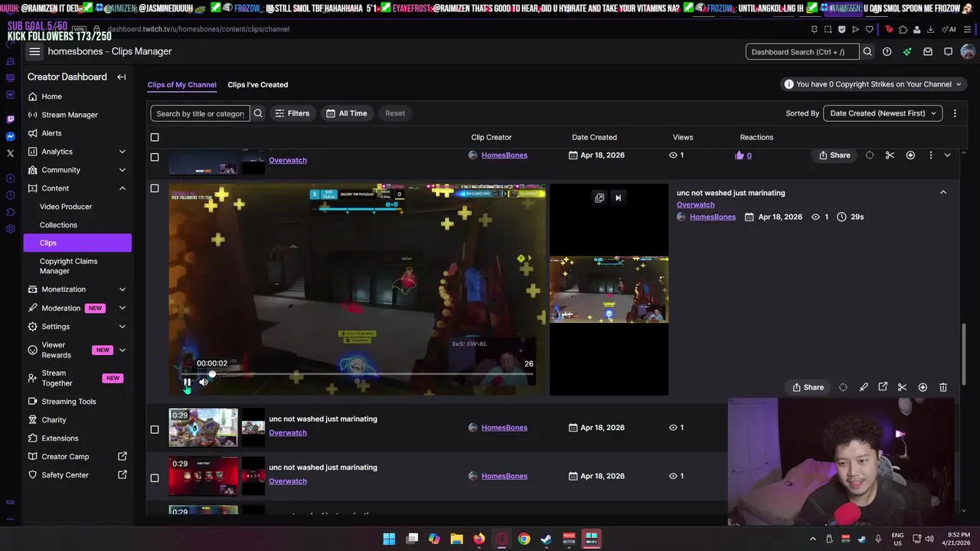
Task: Open Video Producer in sidebar
Action: coord(66,207)
